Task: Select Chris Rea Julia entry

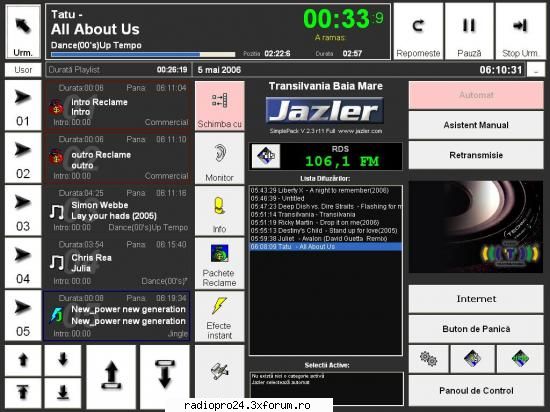Action: pos(118,263)
